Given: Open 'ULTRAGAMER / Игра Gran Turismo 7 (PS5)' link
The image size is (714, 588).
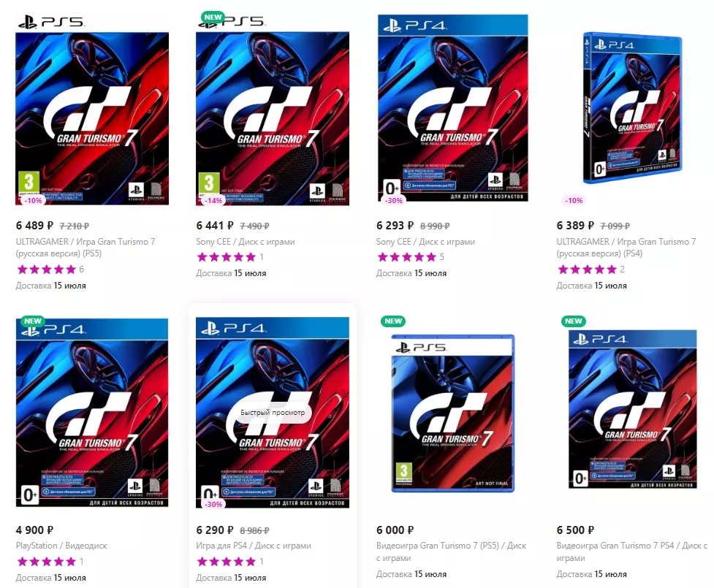Looking at the screenshot, I should 86,248.
